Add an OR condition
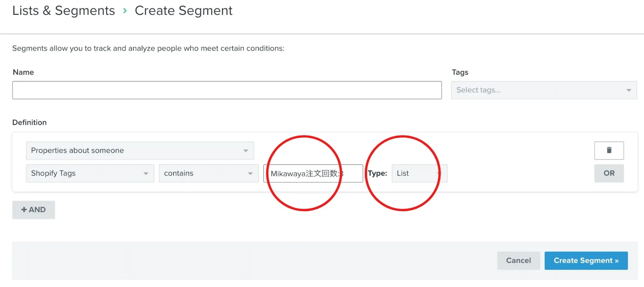 [x=609, y=173]
